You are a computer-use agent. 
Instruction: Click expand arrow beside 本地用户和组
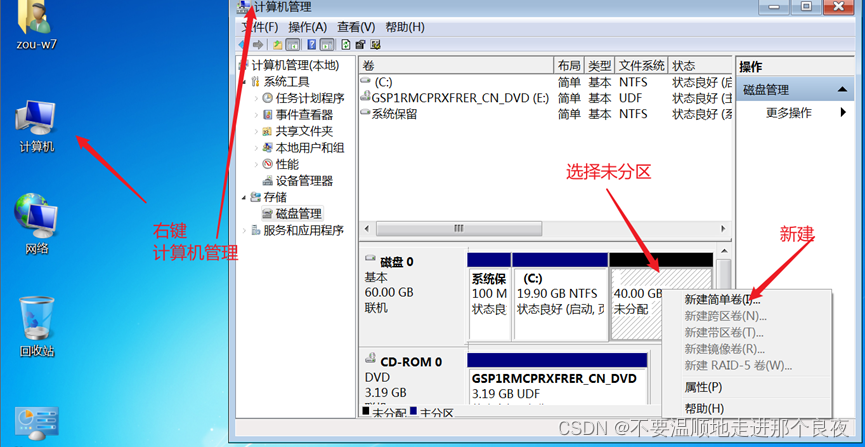[x=256, y=148]
